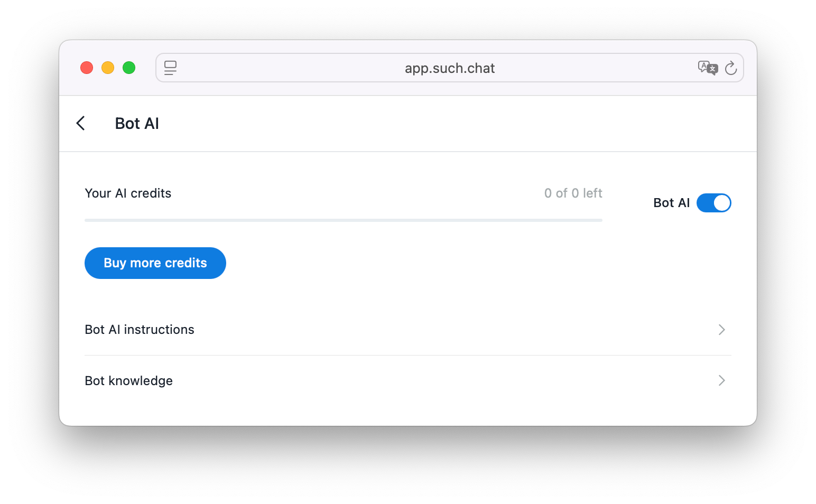This screenshot has width=816, height=504.
Task: Expand the Bot AI instructions chevron arrow
Action: pyautogui.click(x=722, y=330)
